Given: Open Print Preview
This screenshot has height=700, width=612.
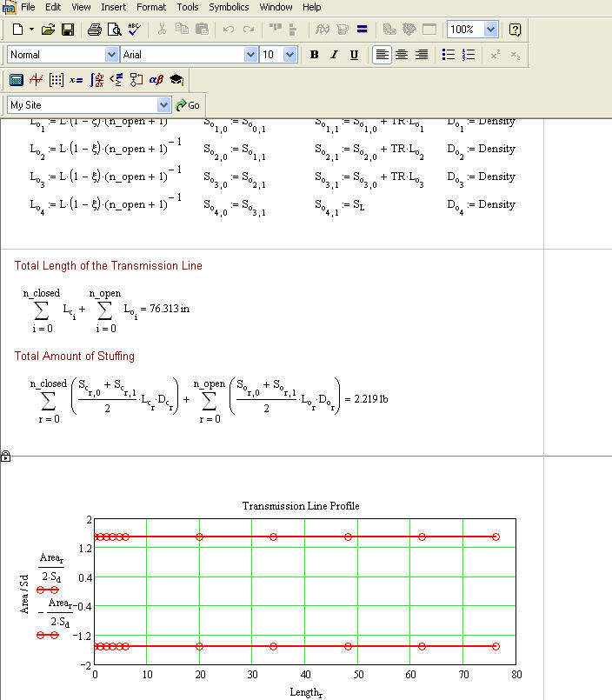Looking at the screenshot, I should [114, 30].
